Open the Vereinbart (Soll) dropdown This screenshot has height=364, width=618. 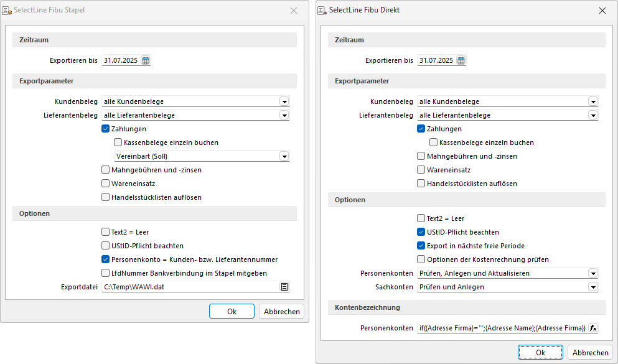(x=284, y=156)
